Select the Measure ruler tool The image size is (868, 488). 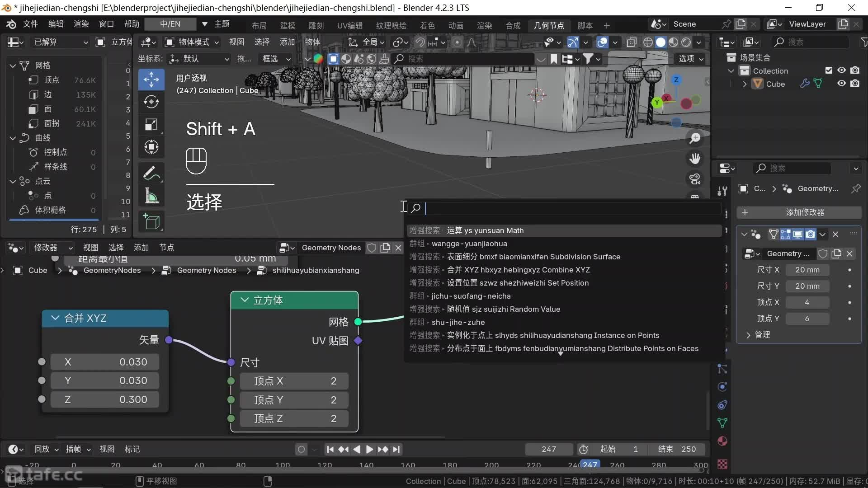coord(151,196)
